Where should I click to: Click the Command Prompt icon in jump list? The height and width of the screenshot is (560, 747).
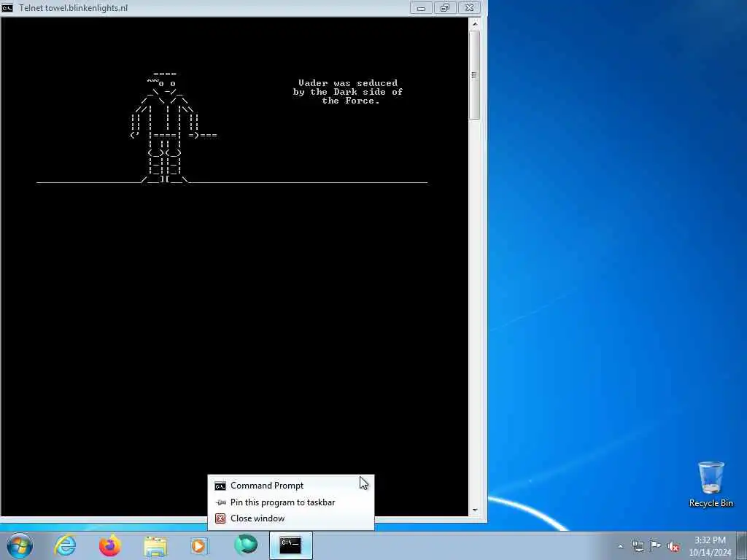tap(220, 486)
